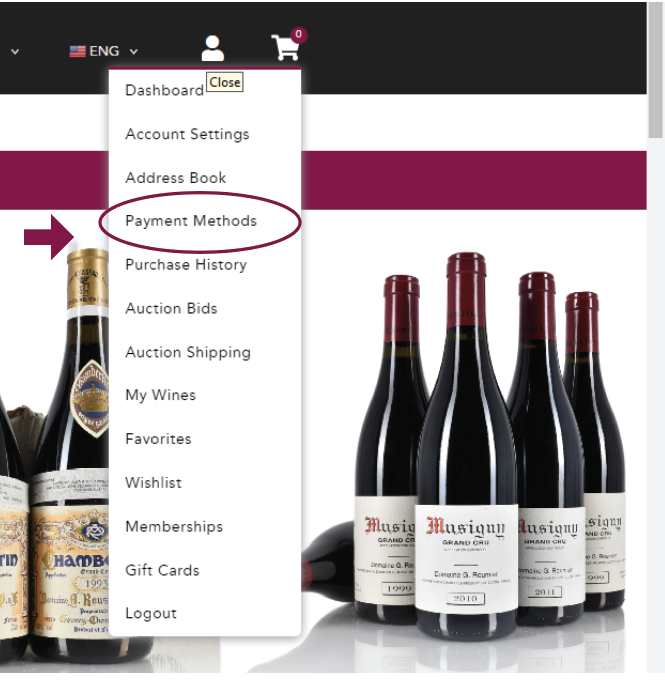Expand the ENG language dropdown
The width and height of the screenshot is (665, 684).
click(x=104, y=51)
